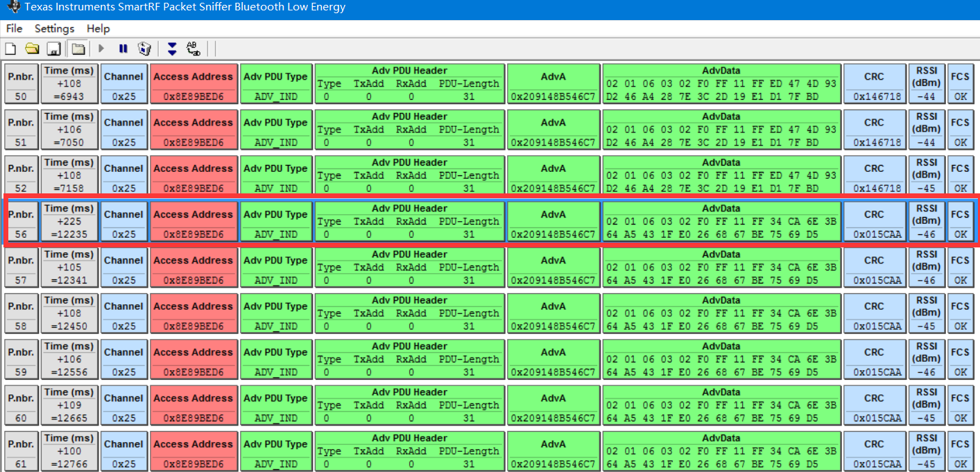Click the Time cell showing =12235
This screenshot has width=980, height=472.
pyautogui.click(x=69, y=221)
